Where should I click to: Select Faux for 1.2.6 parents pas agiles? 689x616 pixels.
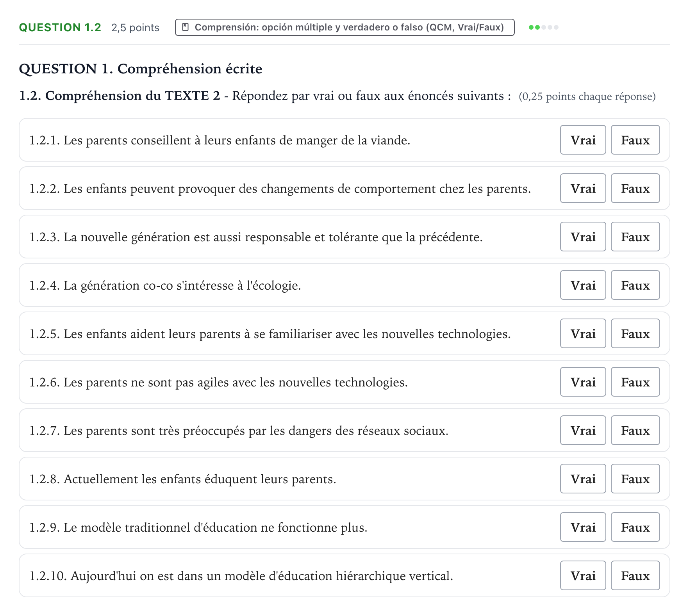[x=635, y=382]
